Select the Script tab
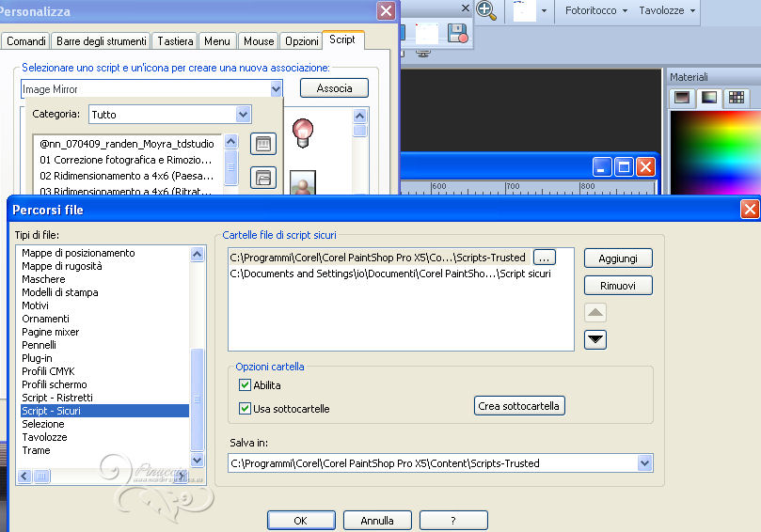Image resolution: width=761 pixels, height=532 pixels. click(342, 39)
